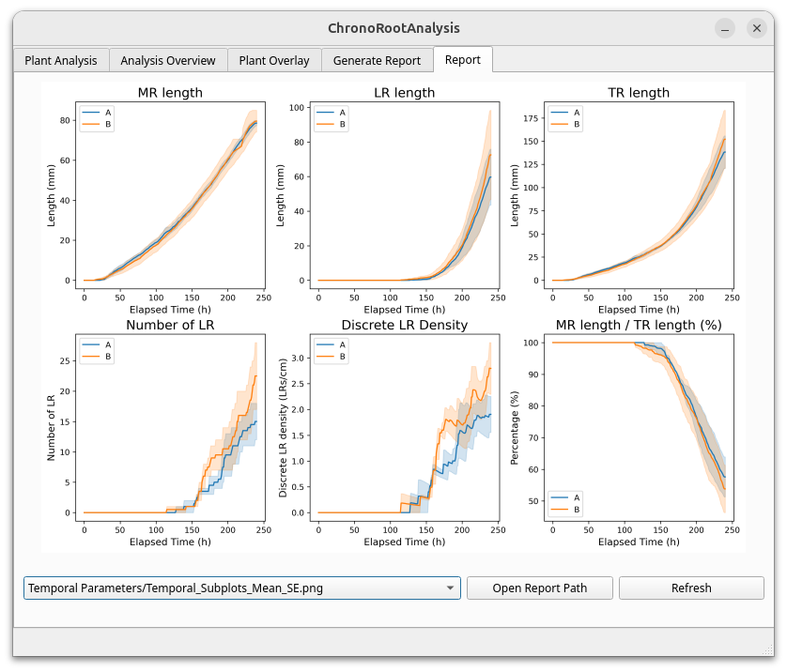Click the ChronoRootAnalysis window title bar
Screen dimensions: 787x672
click(x=393, y=28)
